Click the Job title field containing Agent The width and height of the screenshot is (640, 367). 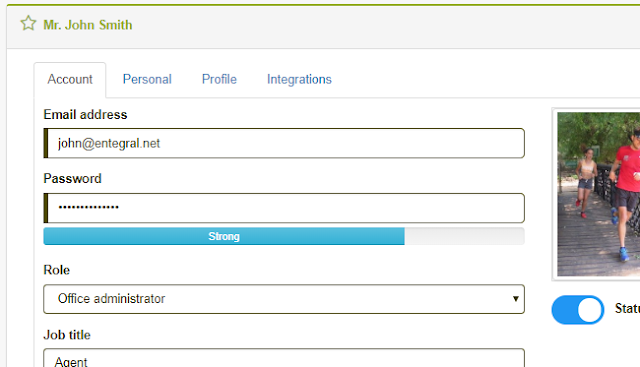coord(284,358)
